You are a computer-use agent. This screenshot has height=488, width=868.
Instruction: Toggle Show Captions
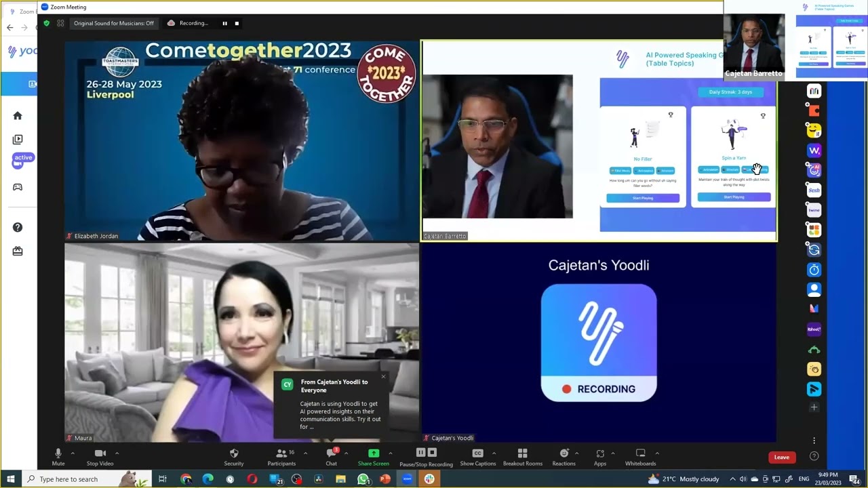coord(477,457)
